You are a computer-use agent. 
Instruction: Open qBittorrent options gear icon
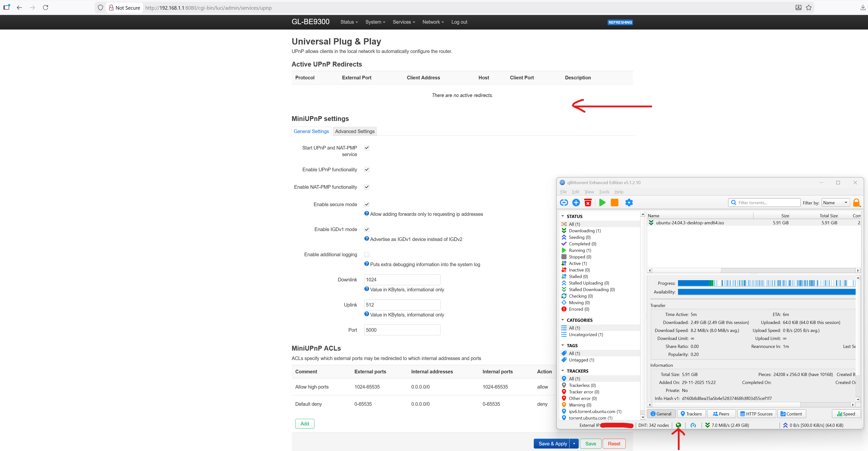click(x=629, y=203)
